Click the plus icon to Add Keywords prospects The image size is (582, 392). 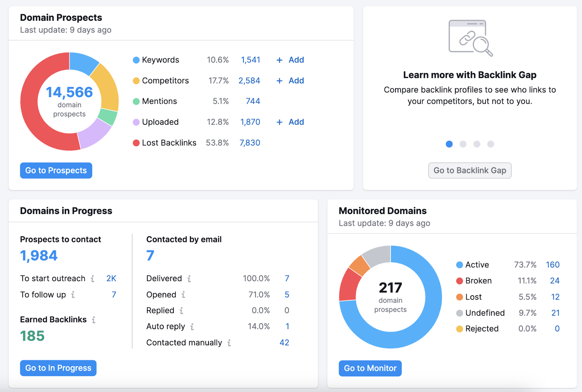279,60
